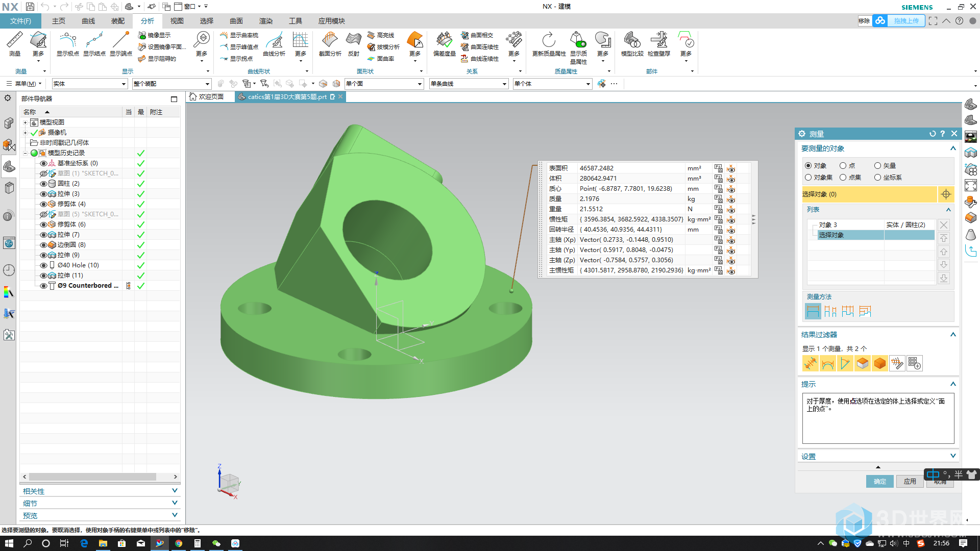
Task: Click 更新质量属性 icon
Action: coord(549,43)
